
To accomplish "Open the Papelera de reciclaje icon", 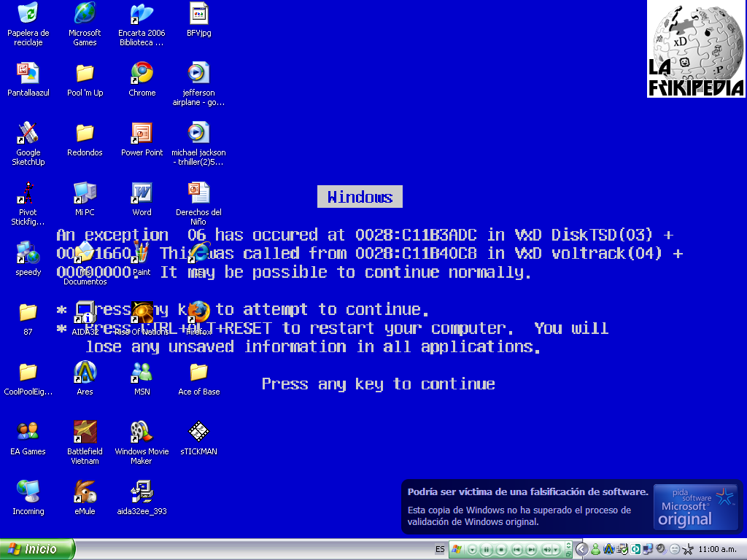I will coord(28,13).
